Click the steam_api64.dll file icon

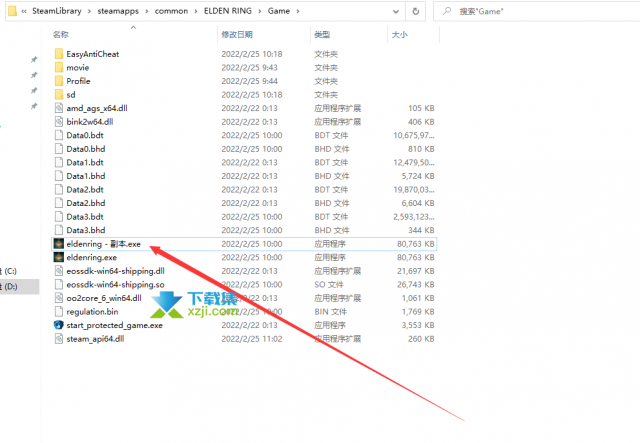coord(59,338)
